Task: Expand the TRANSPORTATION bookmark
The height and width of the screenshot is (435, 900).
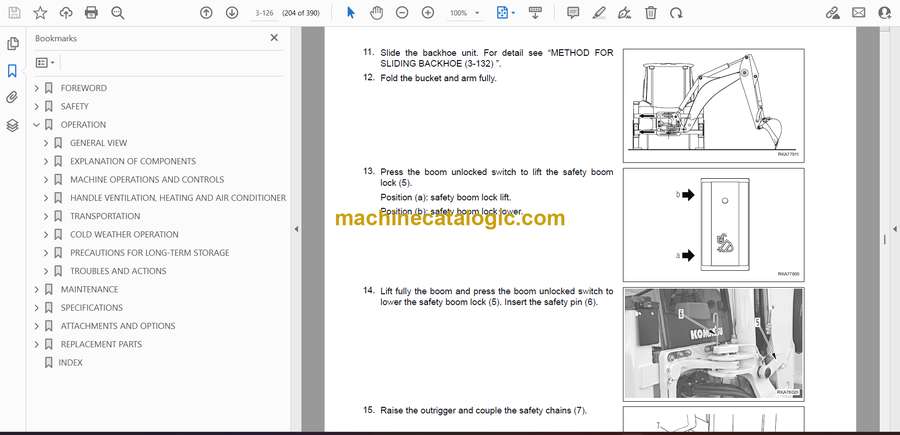Action: coord(46,216)
